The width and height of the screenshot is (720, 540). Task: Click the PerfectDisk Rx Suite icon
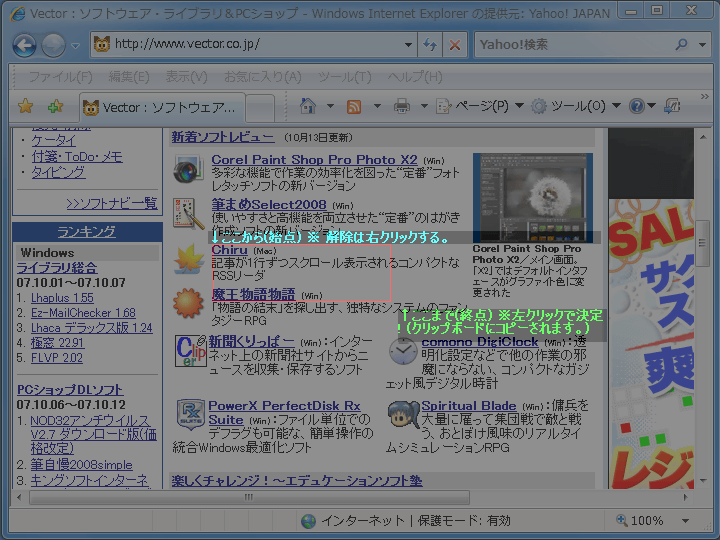pos(191,414)
